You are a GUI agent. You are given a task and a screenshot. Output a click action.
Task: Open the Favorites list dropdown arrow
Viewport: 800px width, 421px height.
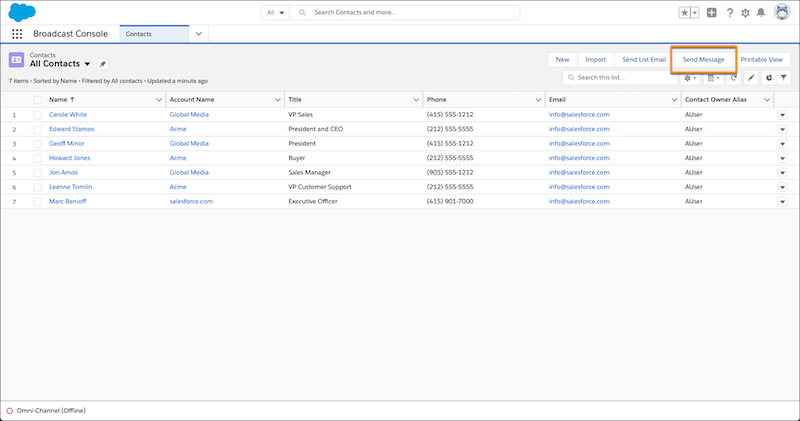pyautogui.click(x=695, y=13)
